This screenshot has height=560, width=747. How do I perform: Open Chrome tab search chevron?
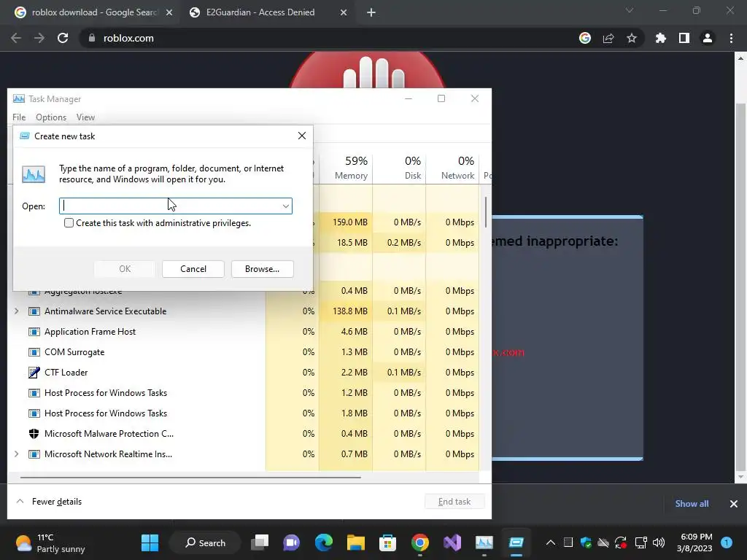pos(630,10)
